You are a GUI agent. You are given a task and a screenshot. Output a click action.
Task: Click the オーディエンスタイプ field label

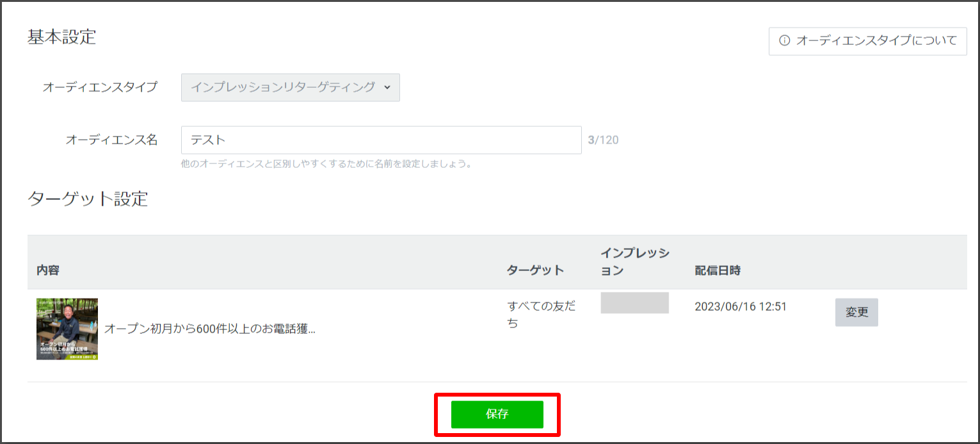click(x=100, y=88)
